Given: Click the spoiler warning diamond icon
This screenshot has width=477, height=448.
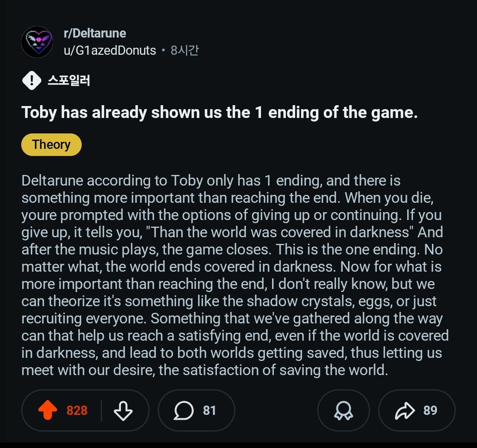Looking at the screenshot, I should point(32,81).
